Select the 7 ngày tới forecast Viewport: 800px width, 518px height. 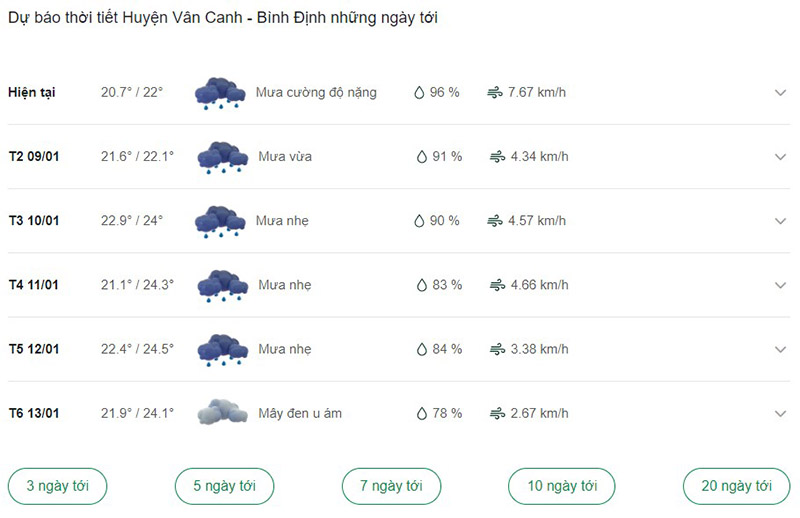pyautogui.click(x=391, y=486)
